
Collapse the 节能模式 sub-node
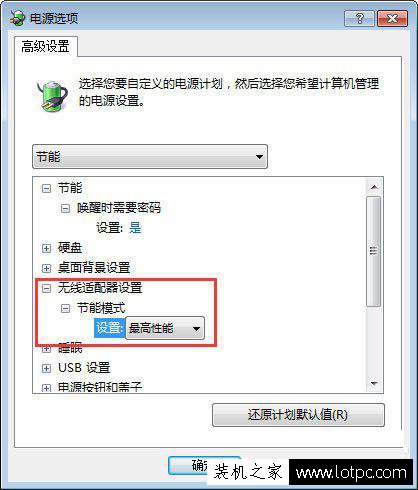point(65,308)
